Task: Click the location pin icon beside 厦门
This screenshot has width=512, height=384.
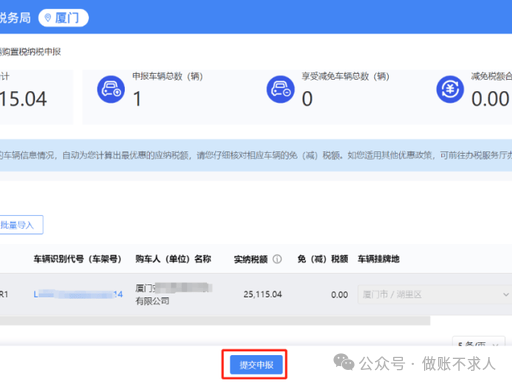Action: tap(48, 18)
